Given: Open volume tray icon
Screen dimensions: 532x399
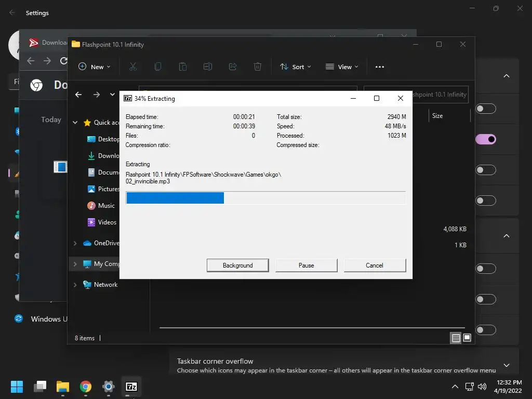Looking at the screenshot, I should (482, 387).
